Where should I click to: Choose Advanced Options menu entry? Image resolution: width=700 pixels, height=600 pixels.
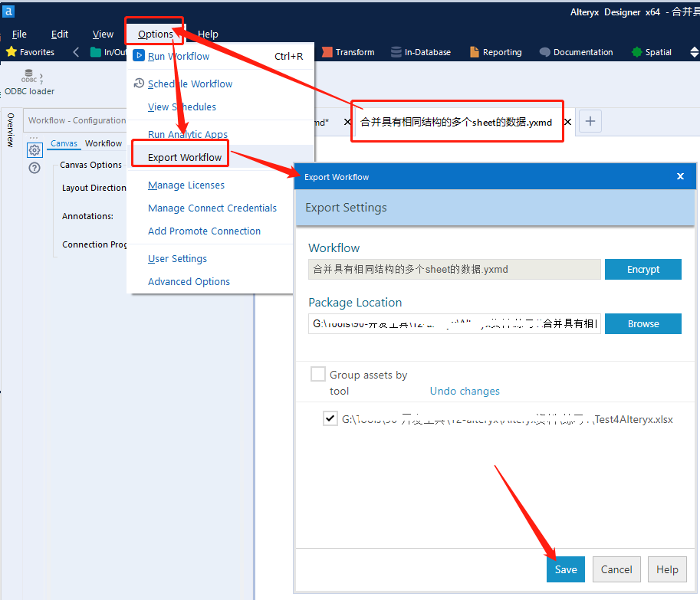pos(189,282)
